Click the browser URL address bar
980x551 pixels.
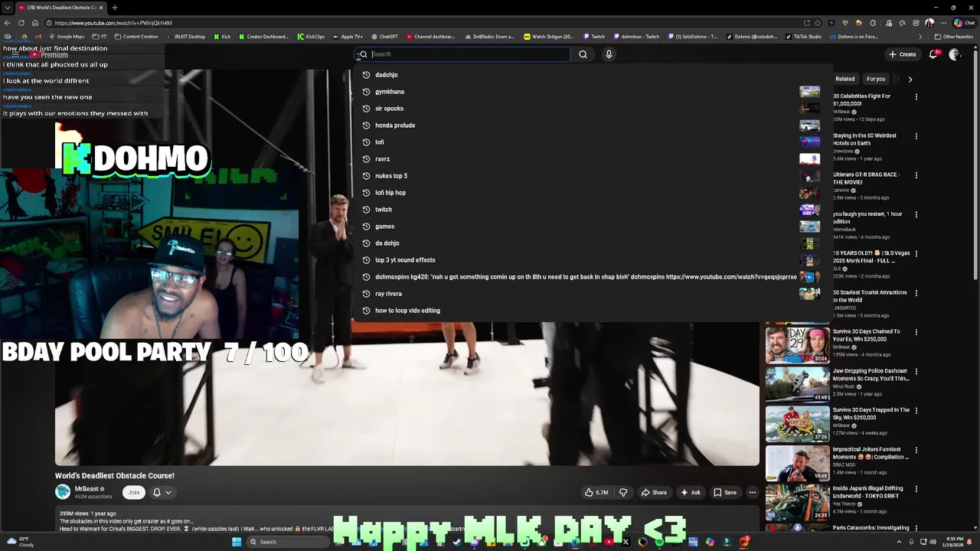click(x=421, y=23)
